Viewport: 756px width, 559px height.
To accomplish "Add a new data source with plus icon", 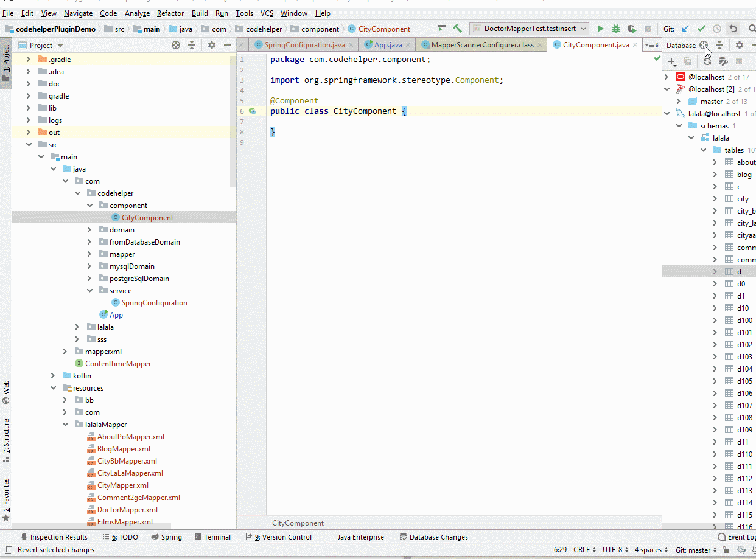I will (671, 61).
